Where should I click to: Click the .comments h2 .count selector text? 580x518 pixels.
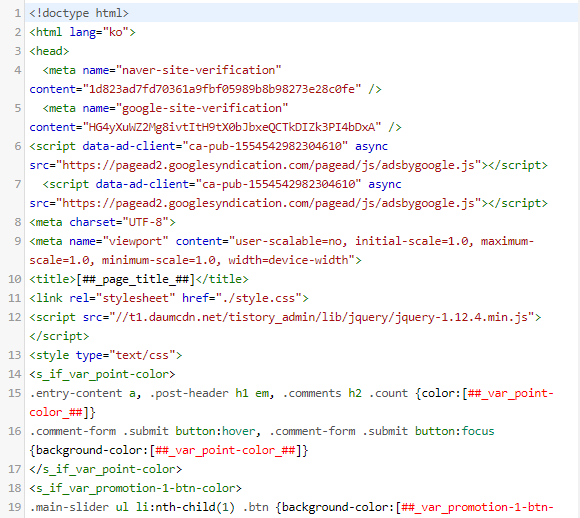click(345, 393)
